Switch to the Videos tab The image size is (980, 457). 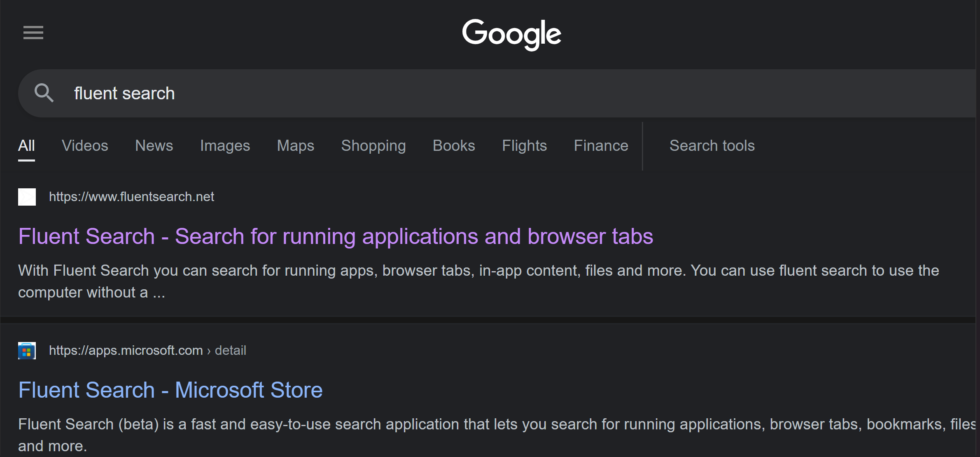85,145
